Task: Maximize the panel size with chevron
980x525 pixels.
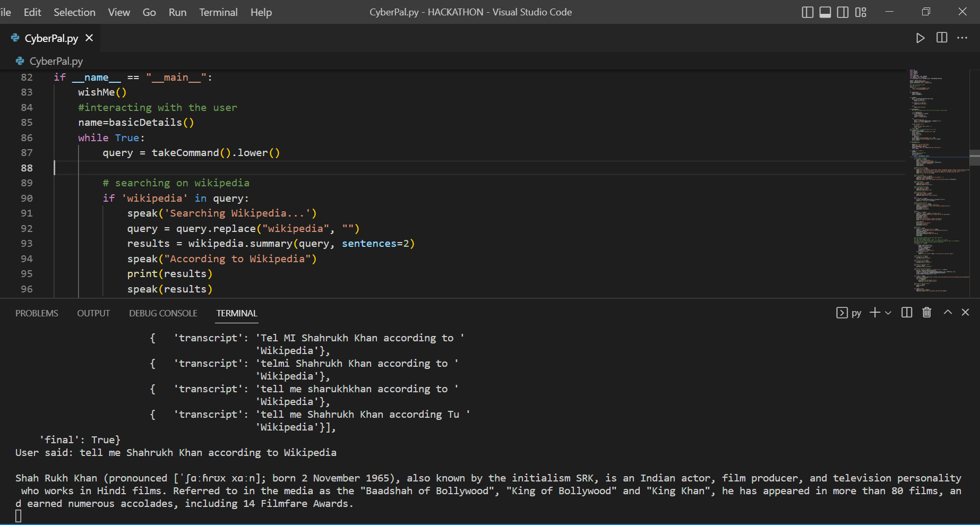Action: [x=948, y=313]
